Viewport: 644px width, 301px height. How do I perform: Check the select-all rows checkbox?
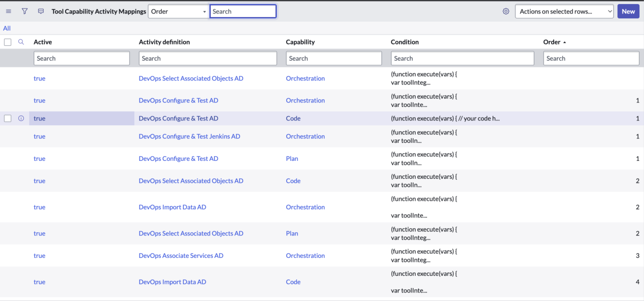[x=8, y=42]
